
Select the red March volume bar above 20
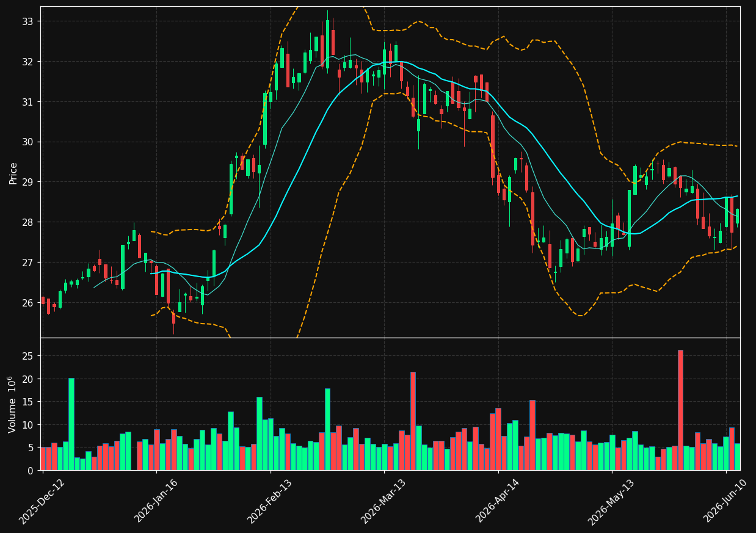(413, 421)
